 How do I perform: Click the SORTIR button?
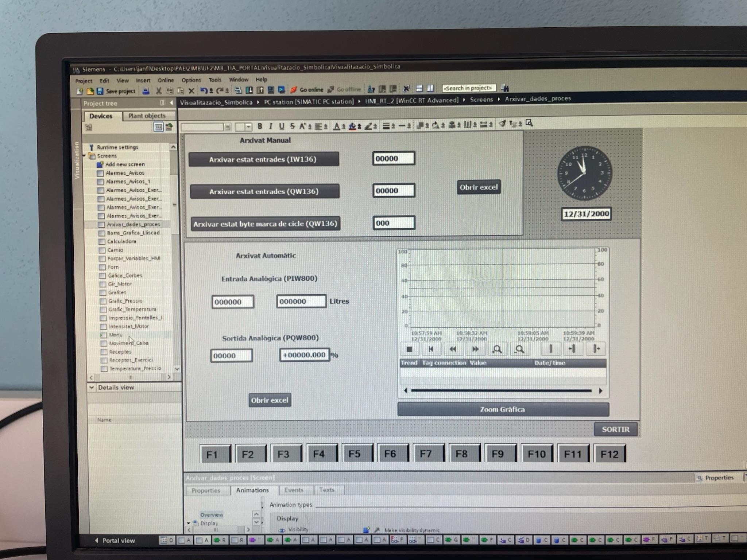click(615, 429)
